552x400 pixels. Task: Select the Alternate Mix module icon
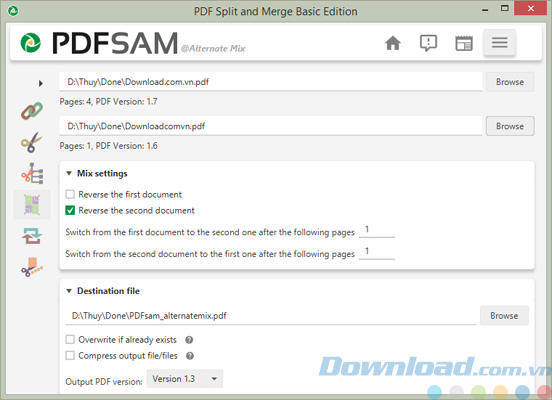[32, 205]
